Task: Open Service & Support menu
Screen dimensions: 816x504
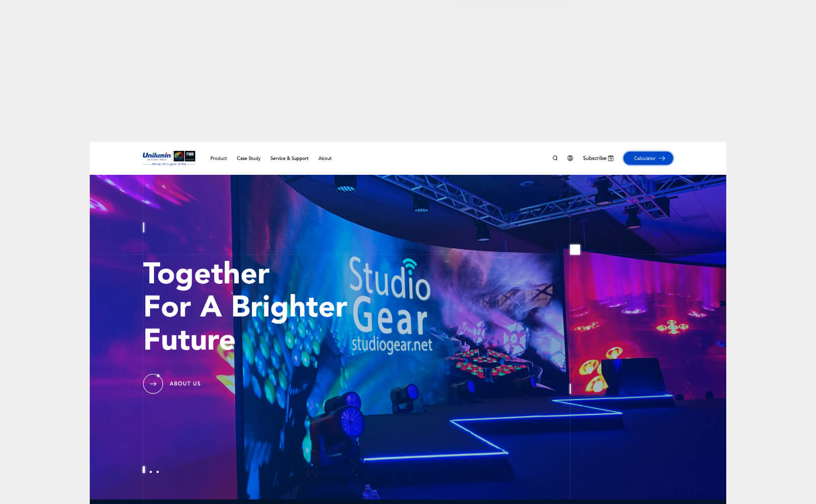Action: click(289, 158)
